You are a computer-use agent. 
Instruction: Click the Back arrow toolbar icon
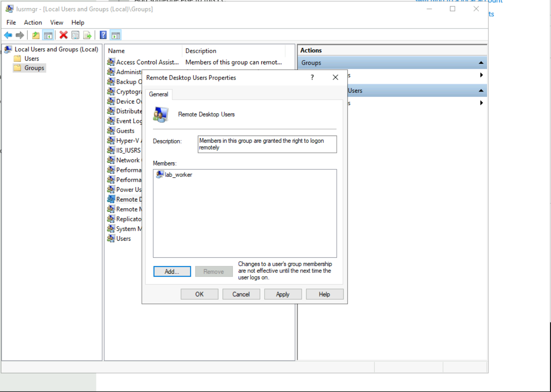coord(8,35)
